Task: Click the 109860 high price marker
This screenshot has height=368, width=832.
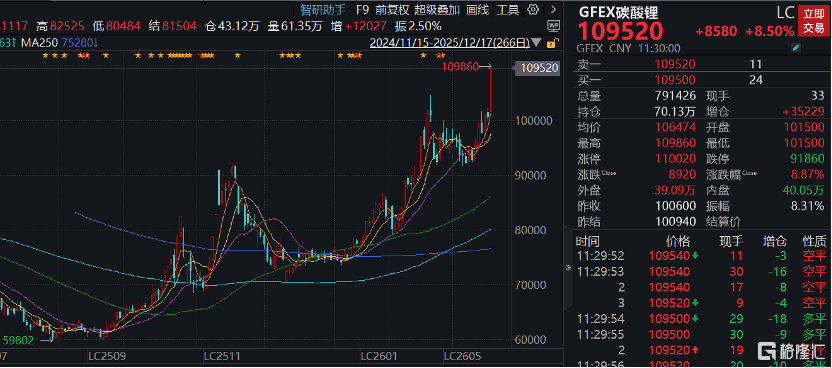Action: [460, 66]
